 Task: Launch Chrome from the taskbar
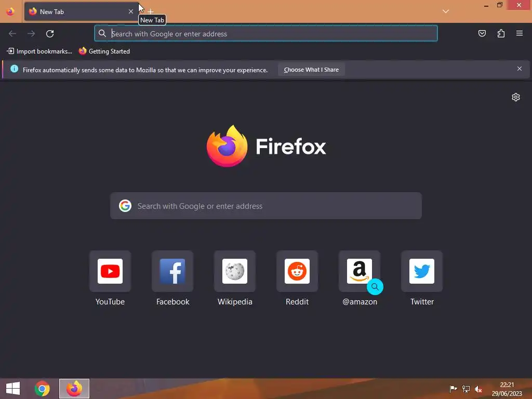(x=42, y=389)
